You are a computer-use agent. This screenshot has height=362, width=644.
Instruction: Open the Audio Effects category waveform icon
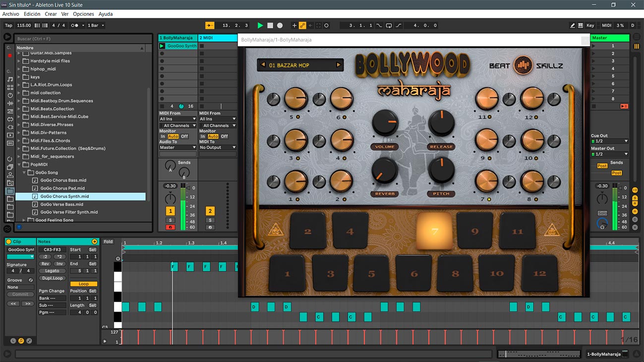pyautogui.click(x=10, y=103)
